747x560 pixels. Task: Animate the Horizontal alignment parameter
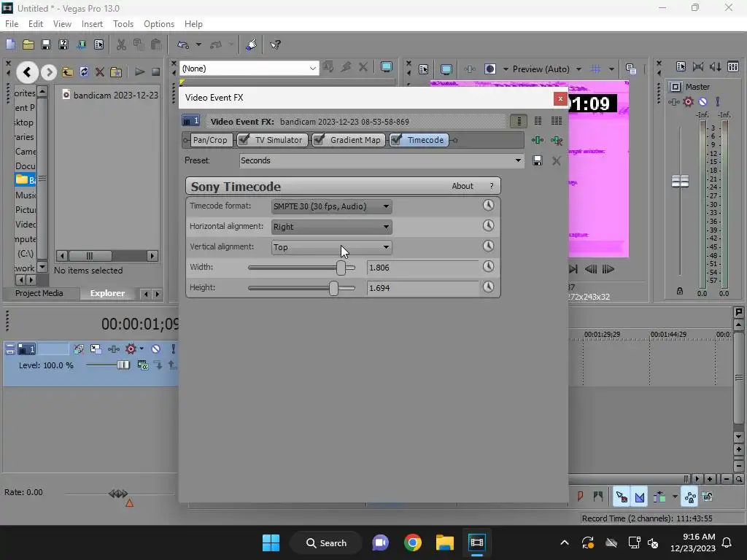488,226
